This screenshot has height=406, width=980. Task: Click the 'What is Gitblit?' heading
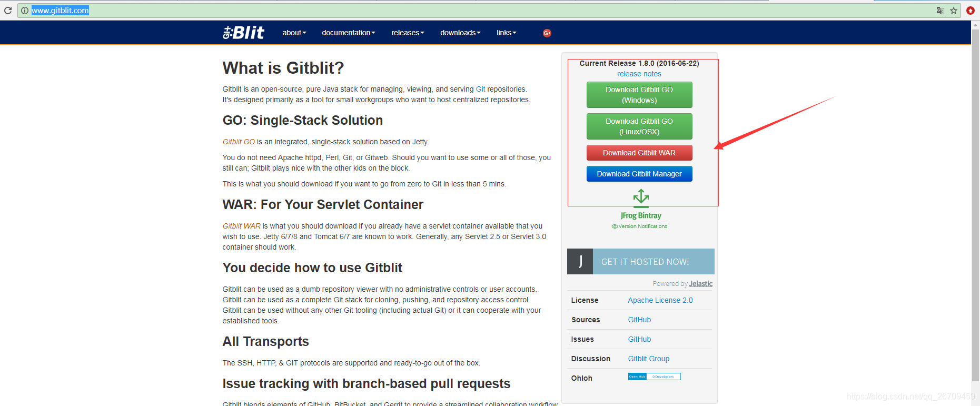point(283,68)
